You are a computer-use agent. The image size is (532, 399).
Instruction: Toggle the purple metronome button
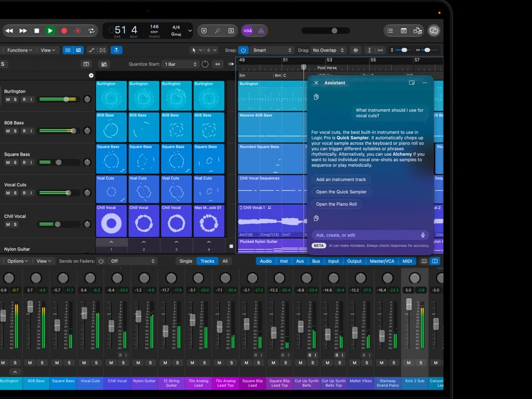pyautogui.click(x=261, y=31)
